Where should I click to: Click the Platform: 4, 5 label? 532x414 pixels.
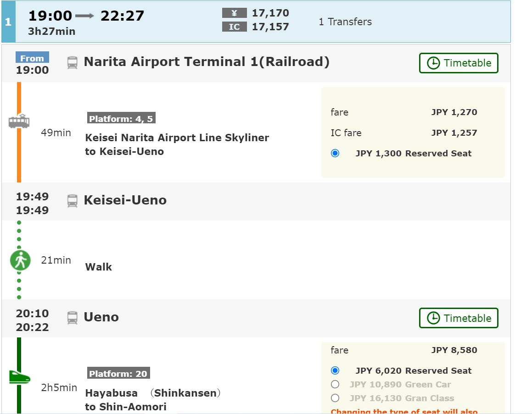(121, 119)
